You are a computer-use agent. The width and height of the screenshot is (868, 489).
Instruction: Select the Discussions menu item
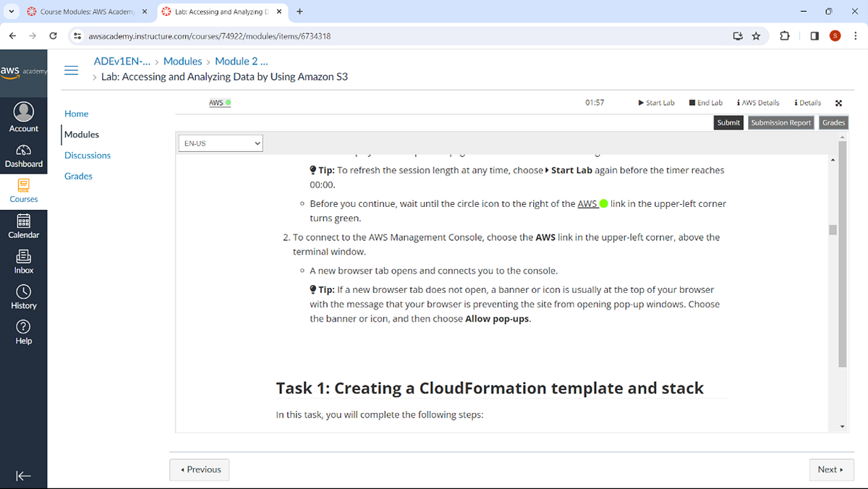click(87, 155)
